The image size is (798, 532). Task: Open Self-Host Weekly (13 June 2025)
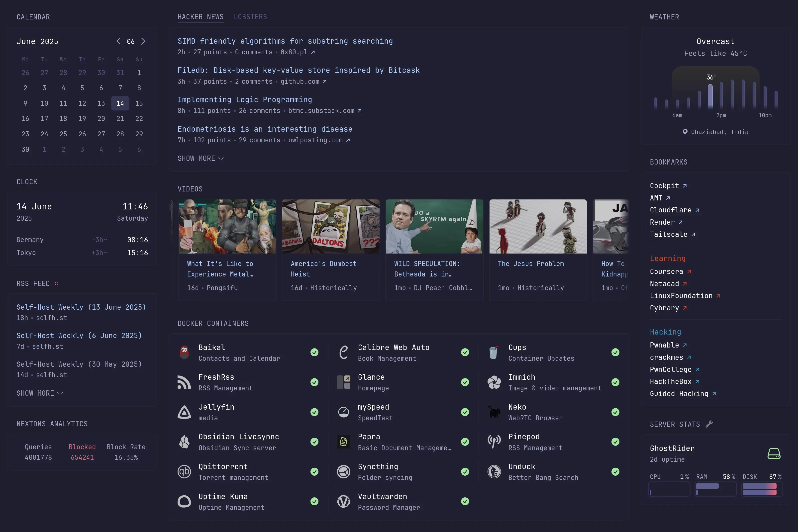[81, 307]
